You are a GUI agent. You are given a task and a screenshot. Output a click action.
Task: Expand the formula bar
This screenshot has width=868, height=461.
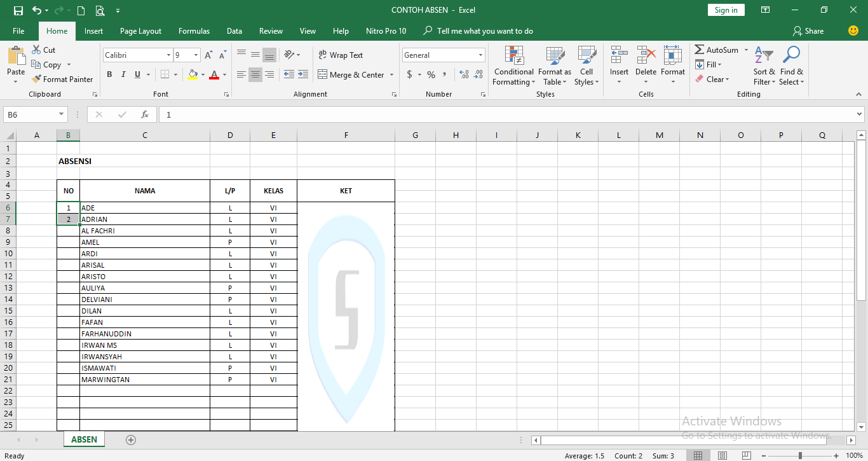[x=860, y=114]
